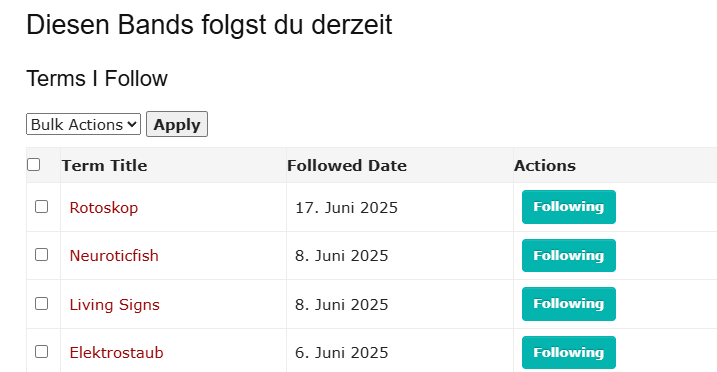Select the Neuroticfish row checkbox
This screenshot has width=717, height=372.
coord(42,255)
